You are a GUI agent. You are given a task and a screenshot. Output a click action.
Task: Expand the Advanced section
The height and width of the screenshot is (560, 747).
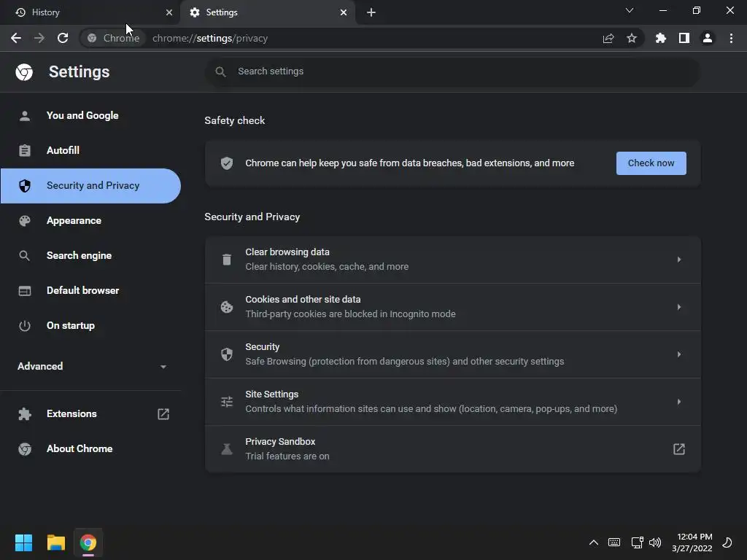point(90,366)
